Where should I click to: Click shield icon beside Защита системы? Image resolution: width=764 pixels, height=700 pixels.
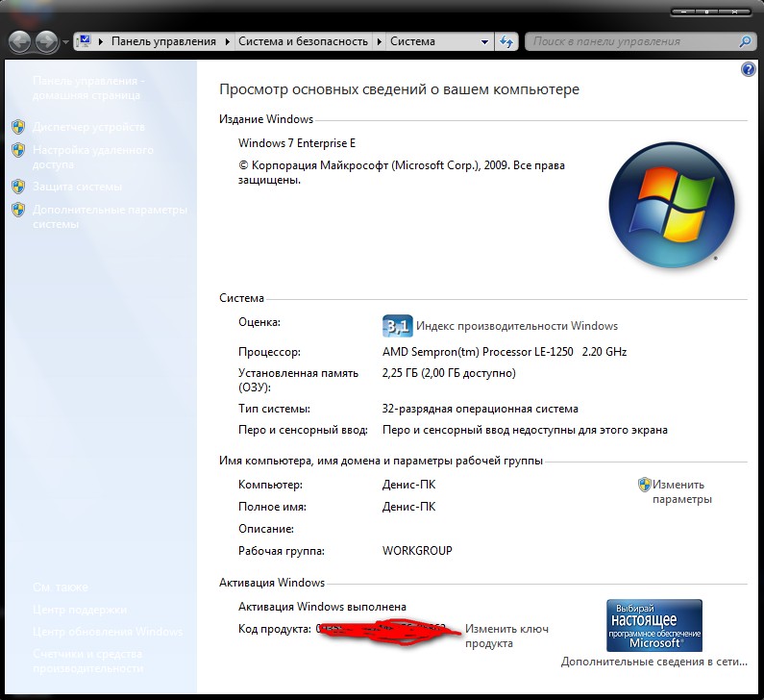pos(18,187)
